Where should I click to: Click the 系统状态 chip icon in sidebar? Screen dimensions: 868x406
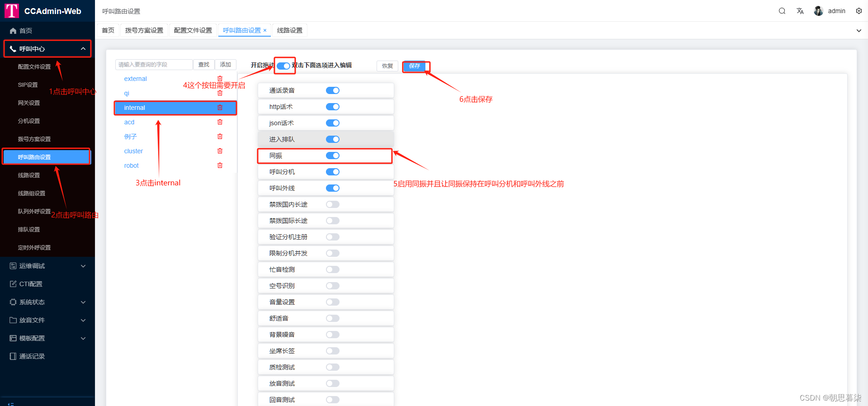(x=13, y=302)
